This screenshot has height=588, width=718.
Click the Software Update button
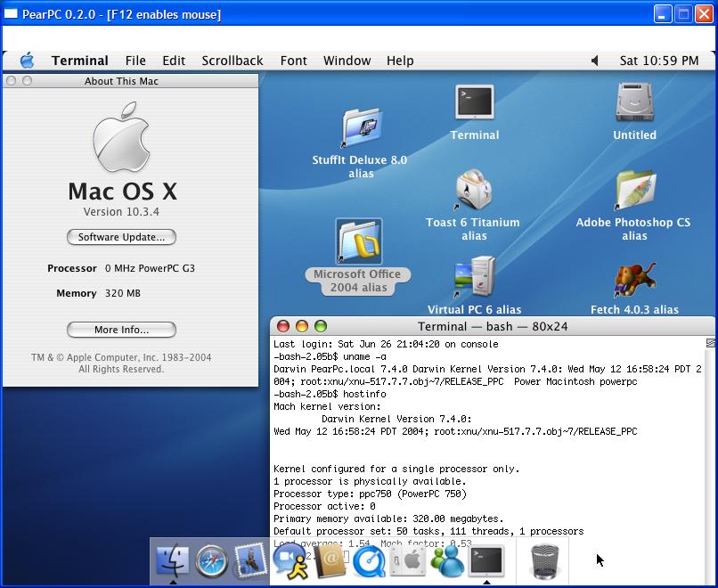[x=121, y=237]
